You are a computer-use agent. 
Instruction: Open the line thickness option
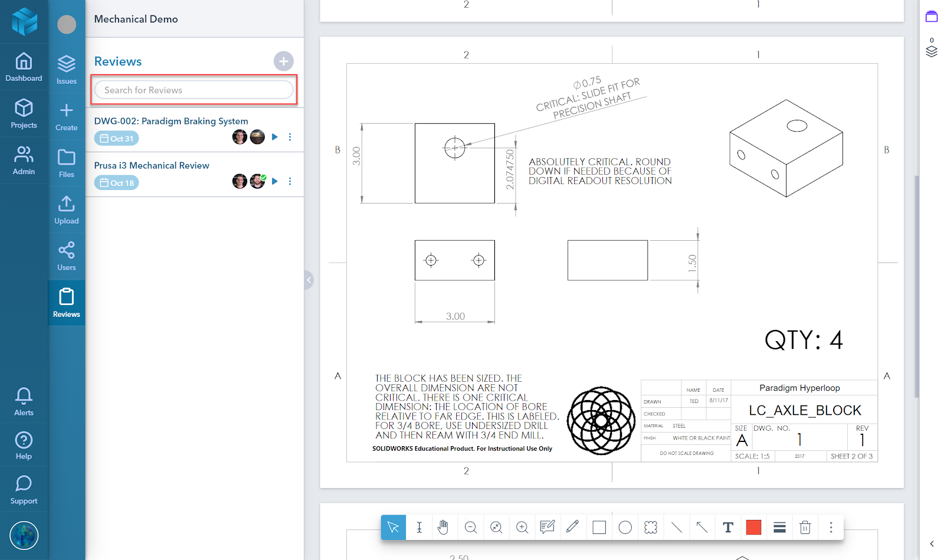(x=779, y=527)
